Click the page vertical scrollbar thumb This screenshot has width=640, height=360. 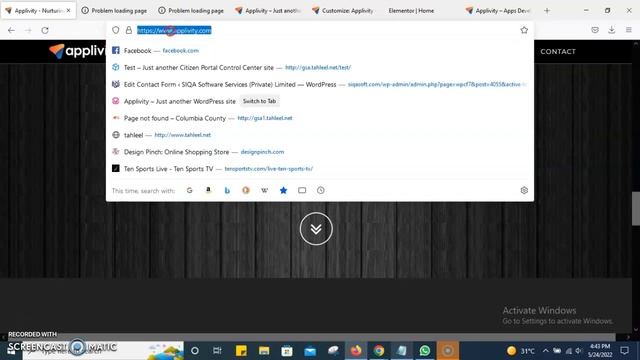click(x=636, y=208)
